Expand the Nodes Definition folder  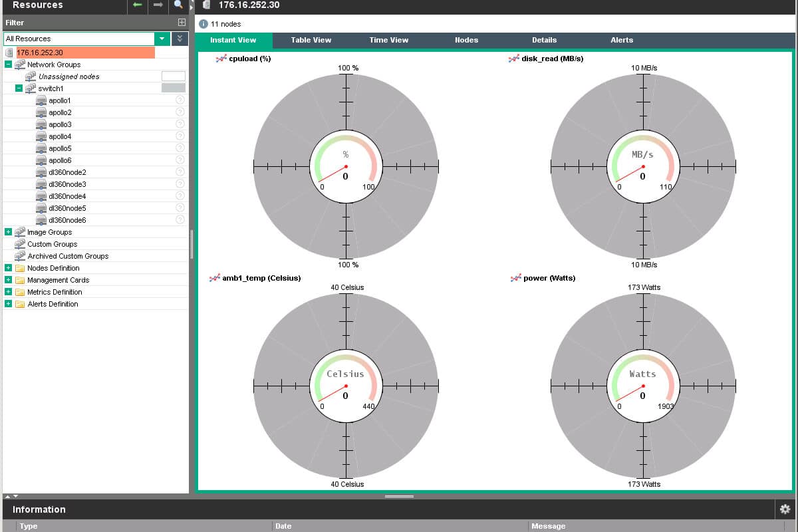click(8, 268)
